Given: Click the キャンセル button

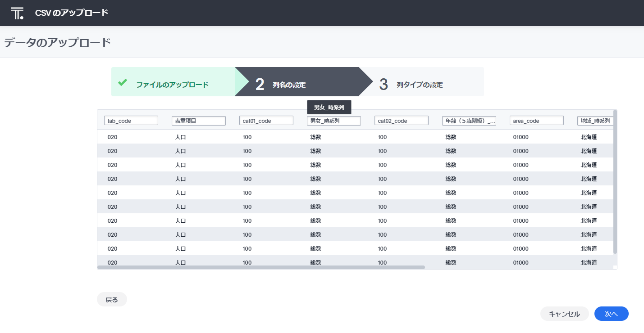Looking at the screenshot, I should coord(564,314).
